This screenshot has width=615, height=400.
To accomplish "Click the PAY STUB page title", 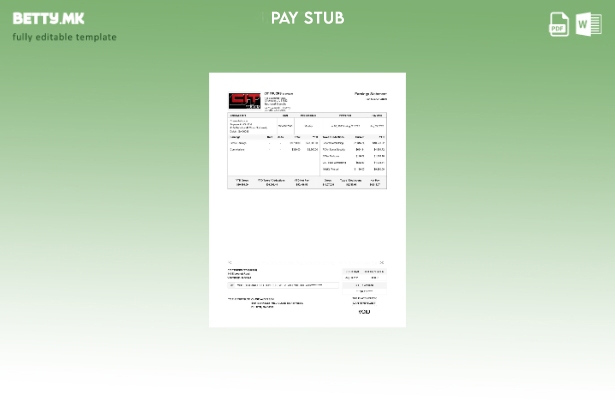I will (x=307, y=18).
